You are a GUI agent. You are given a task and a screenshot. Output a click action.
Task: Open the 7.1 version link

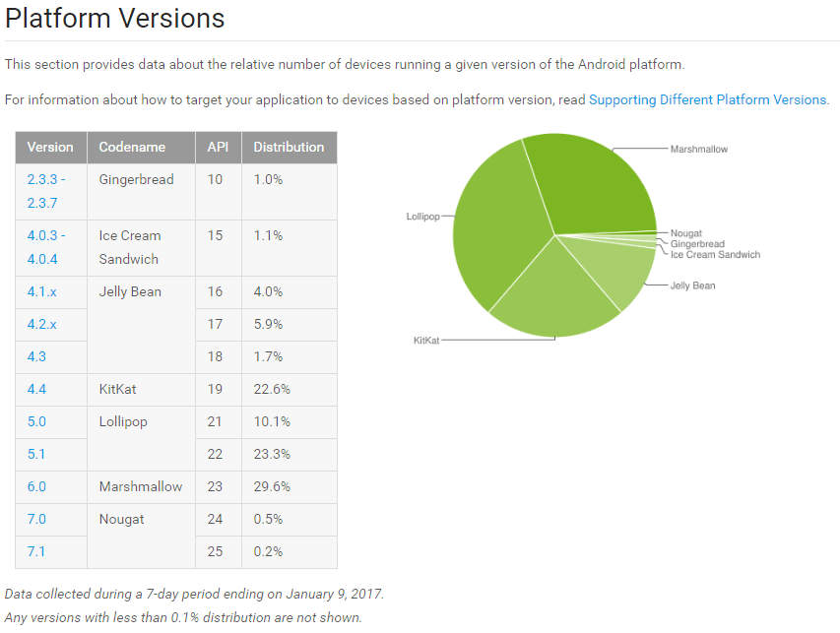coord(35,551)
